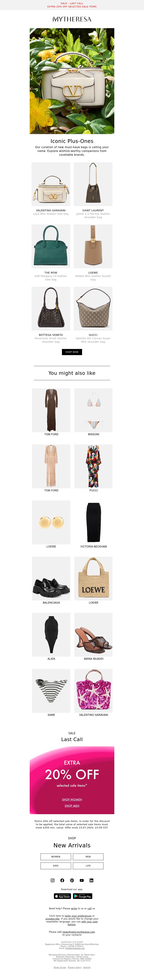144x980 pixels.
Task: Click the Mytheresa logo header
Action: (x=72, y=19)
